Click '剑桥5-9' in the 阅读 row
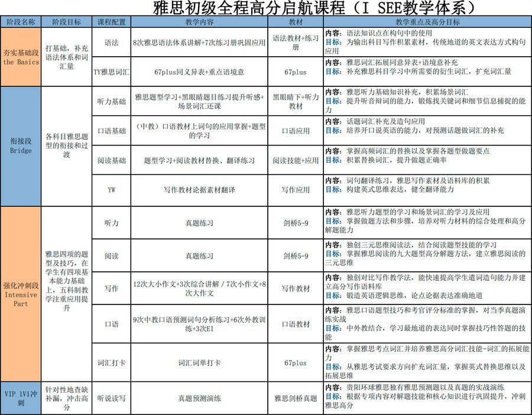The image size is (532, 415). tap(296, 255)
